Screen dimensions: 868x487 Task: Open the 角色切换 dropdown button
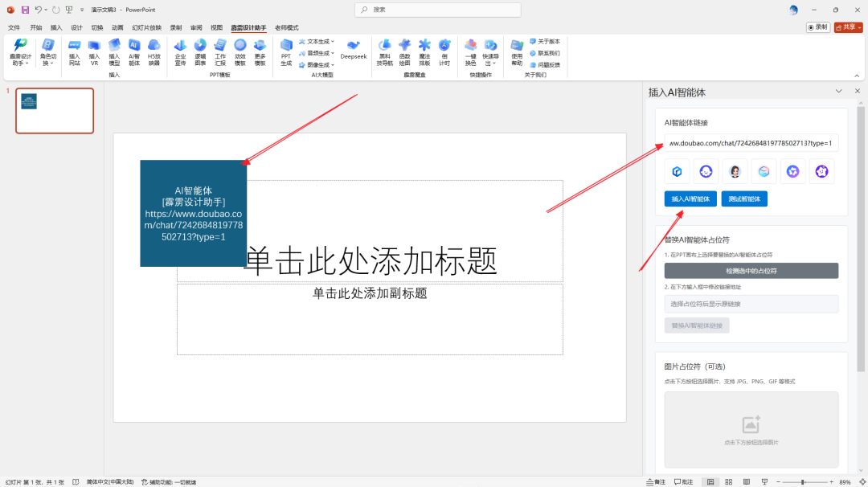pyautogui.click(x=48, y=52)
